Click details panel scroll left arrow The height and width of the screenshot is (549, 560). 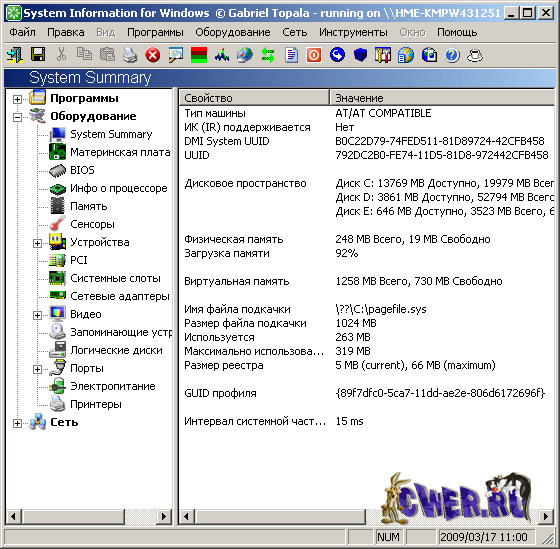tap(186, 516)
